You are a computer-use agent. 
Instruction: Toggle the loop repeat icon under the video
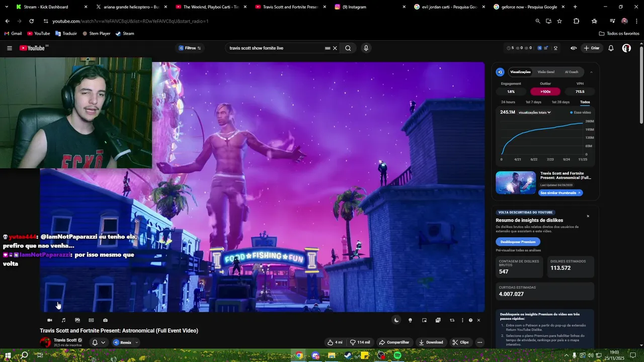point(452,320)
